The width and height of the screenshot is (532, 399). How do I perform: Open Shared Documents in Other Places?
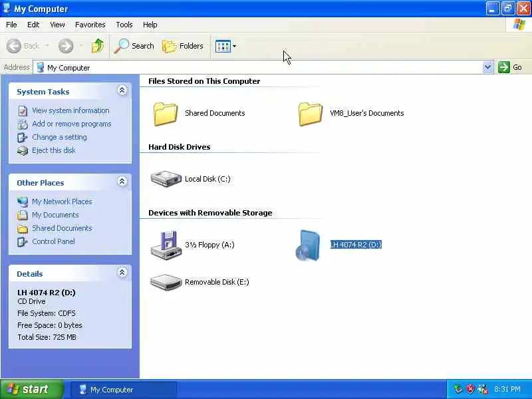click(x=62, y=228)
